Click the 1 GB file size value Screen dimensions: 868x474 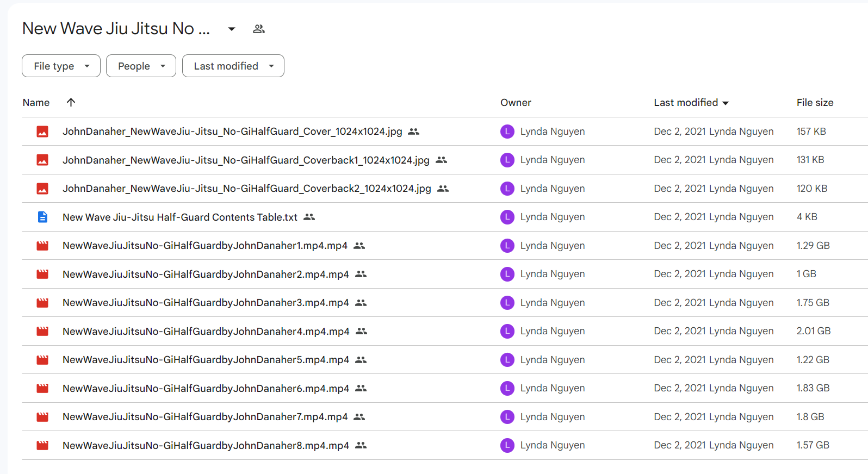807,274
